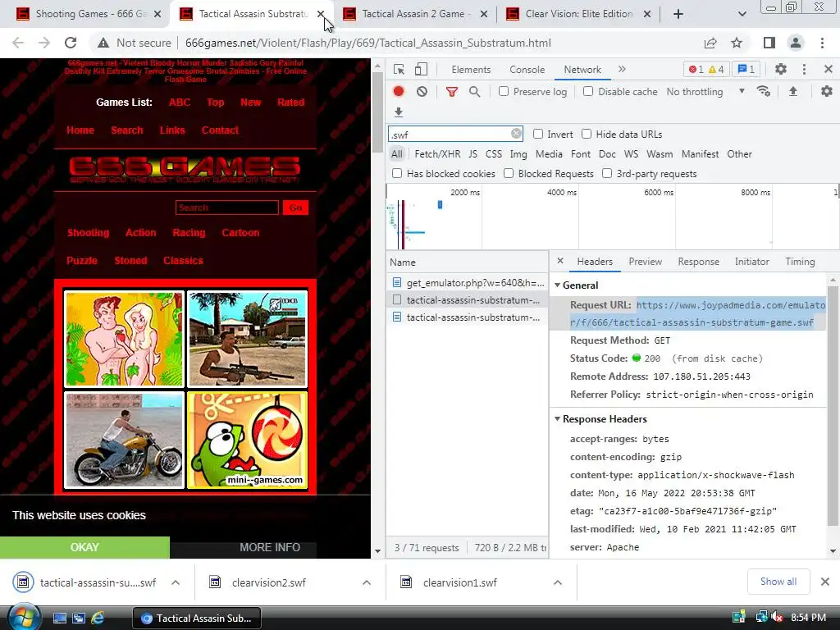Image resolution: width=840 pixels, height=630 pixels.
Task: Toggle device toolbar icon in DevTools
Action: point(422,69)
